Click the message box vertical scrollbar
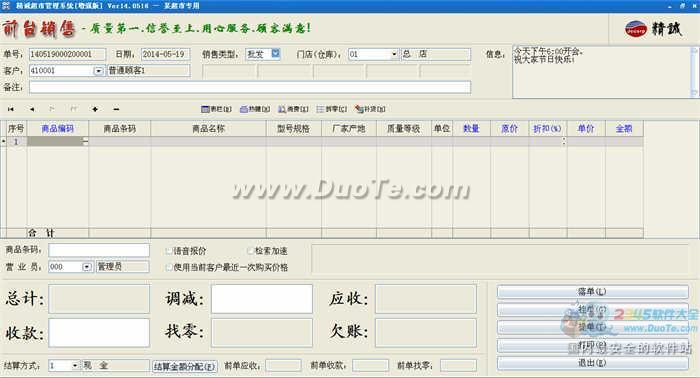 click(694, 71)
